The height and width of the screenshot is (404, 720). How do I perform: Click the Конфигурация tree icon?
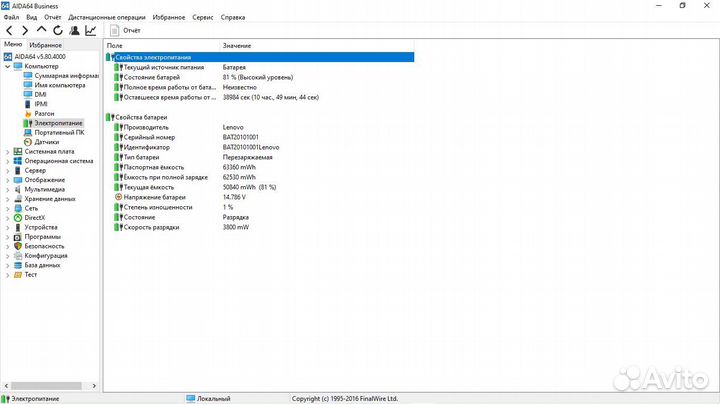(18, 256)
